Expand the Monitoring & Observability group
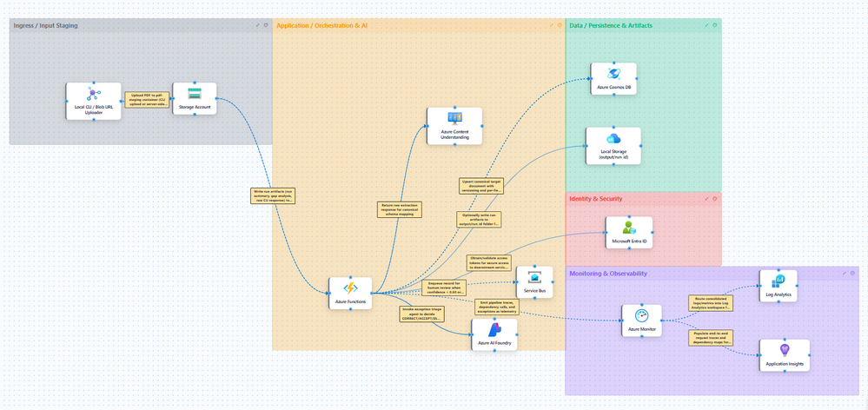 (845, 273)
